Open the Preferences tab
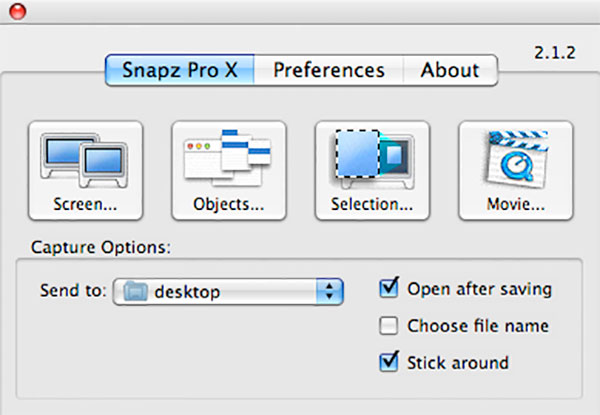Screen dimensions: 600x415 [329, 70]
